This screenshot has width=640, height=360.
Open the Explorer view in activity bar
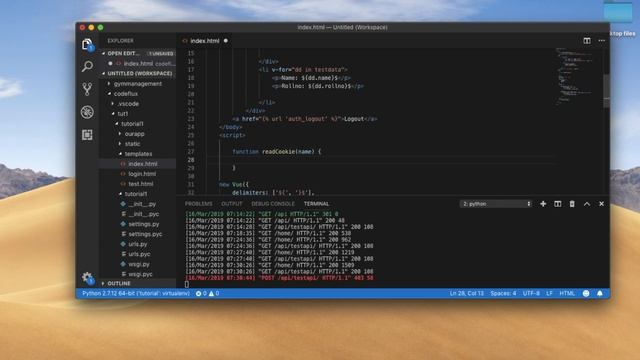click(x=87, y=44)
